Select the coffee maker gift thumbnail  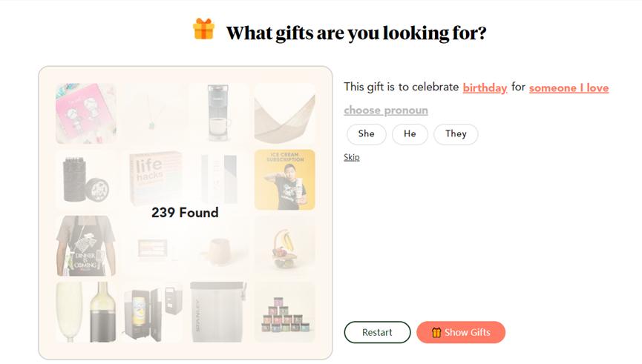[218, 113]
